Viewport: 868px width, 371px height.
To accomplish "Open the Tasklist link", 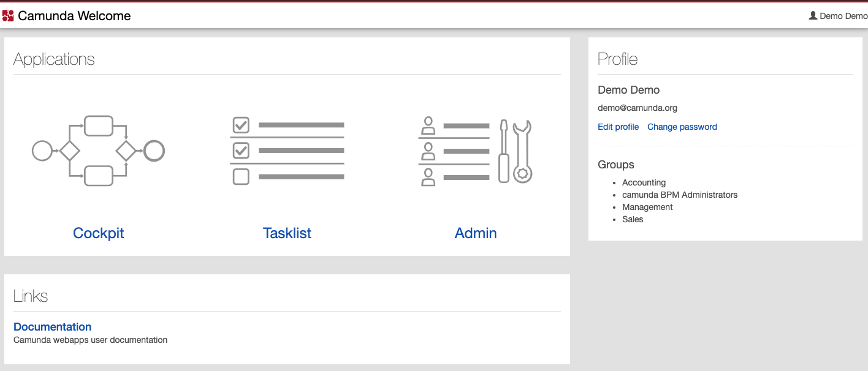I will 287,233.
